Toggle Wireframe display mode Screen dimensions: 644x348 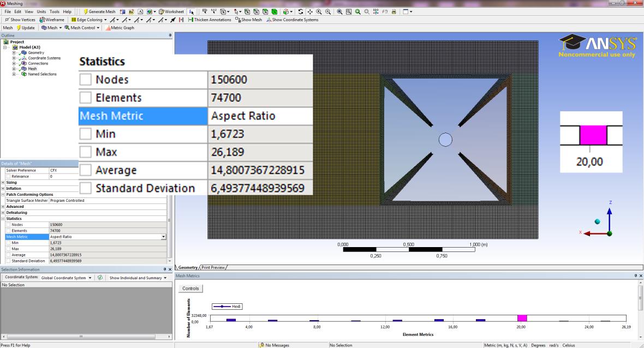(52, 20)
